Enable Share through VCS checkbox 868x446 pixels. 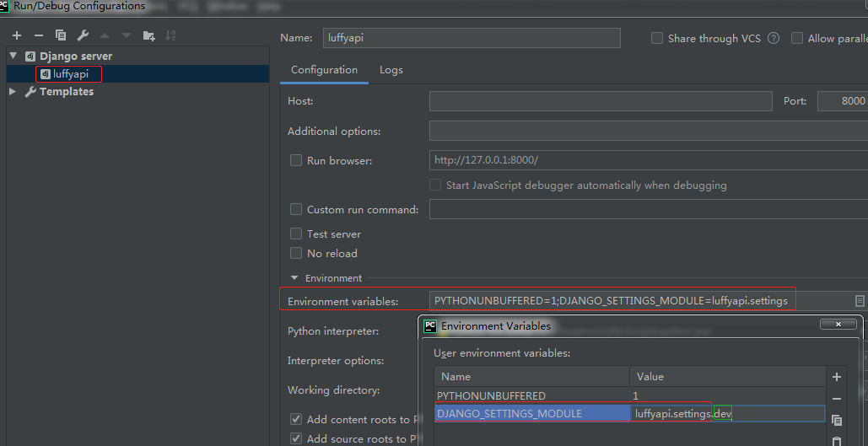click(x=656, y=38)
